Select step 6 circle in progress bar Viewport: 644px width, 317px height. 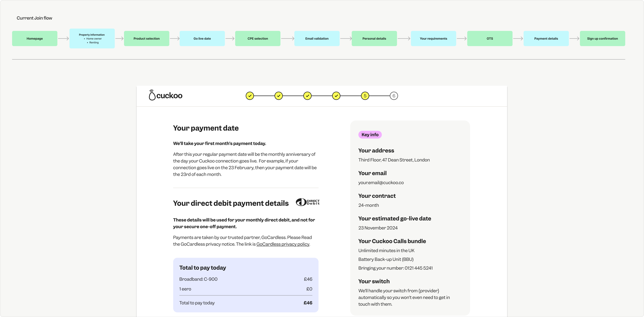pyautogui.click(x=394, y=96)
